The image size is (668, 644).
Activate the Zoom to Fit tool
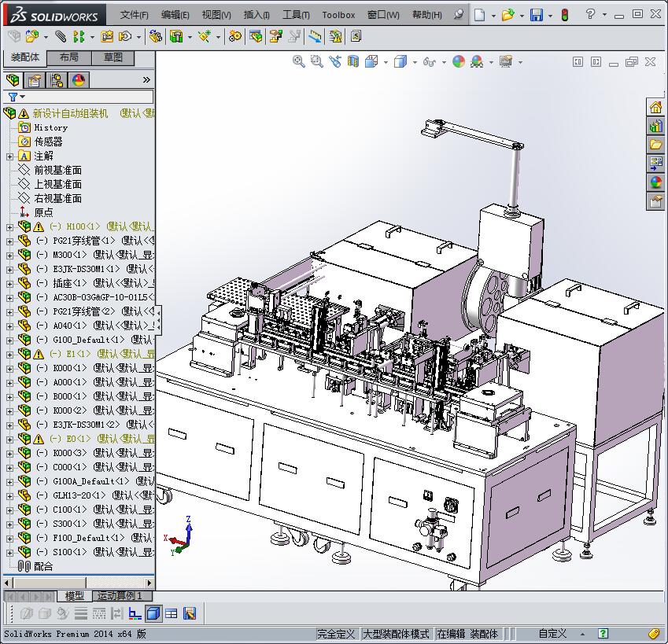pos(299,61)
